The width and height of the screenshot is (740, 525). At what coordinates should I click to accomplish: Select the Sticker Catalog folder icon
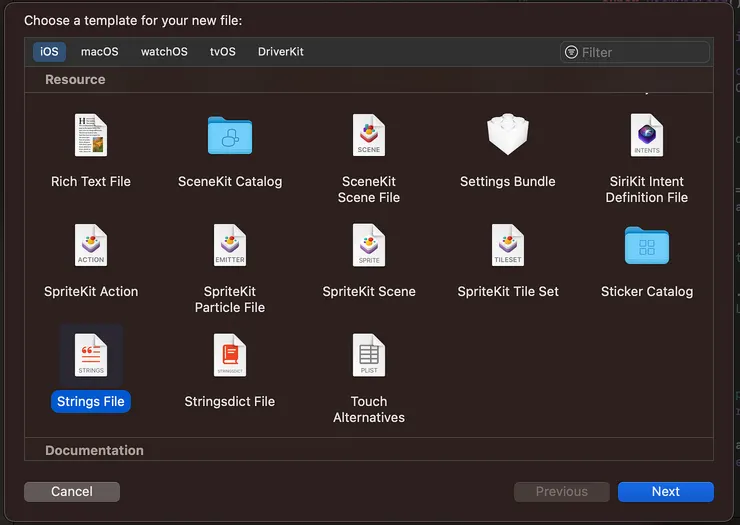647,245
